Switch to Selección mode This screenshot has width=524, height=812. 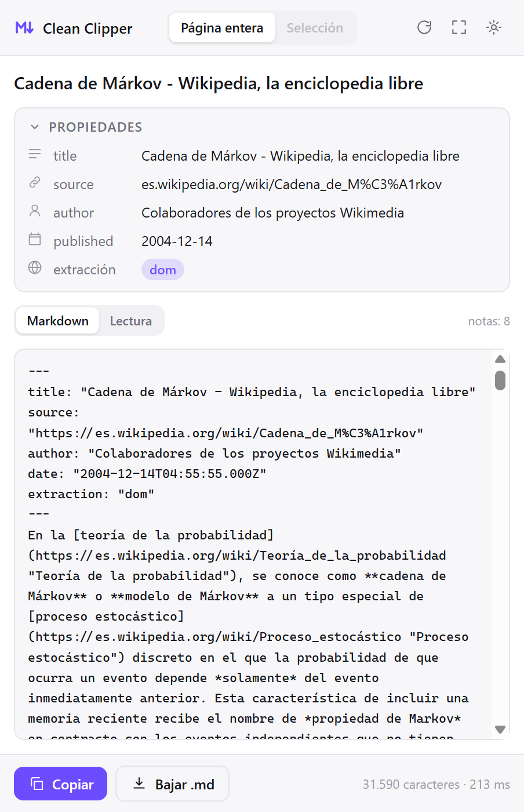click(315, 28)
